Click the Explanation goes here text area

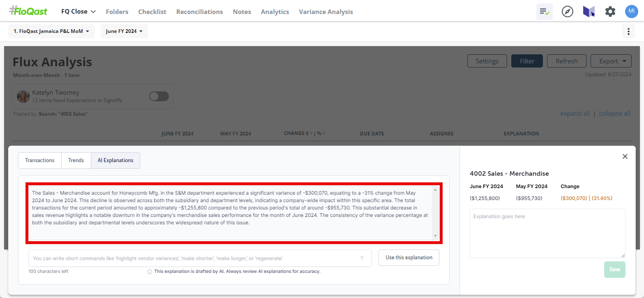547,233
